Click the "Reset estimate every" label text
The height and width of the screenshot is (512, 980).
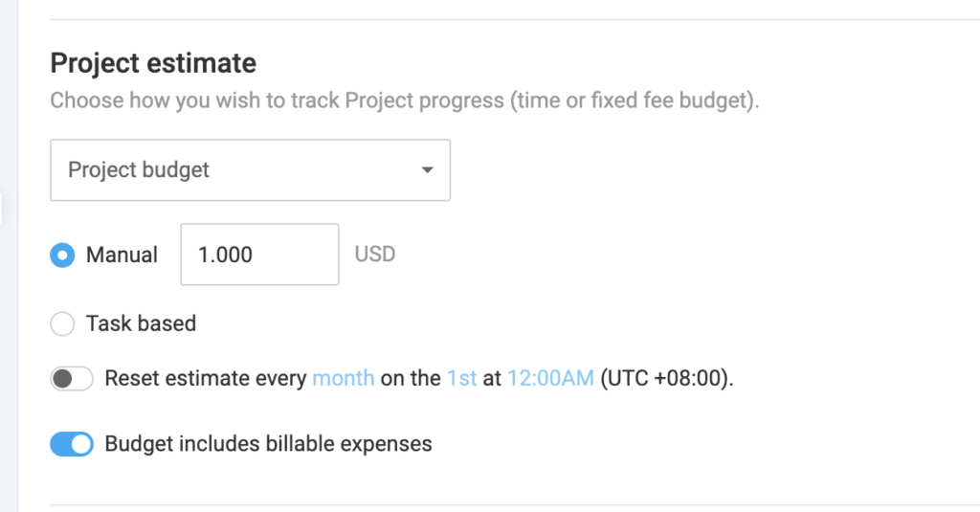click(x=206, y=378)
